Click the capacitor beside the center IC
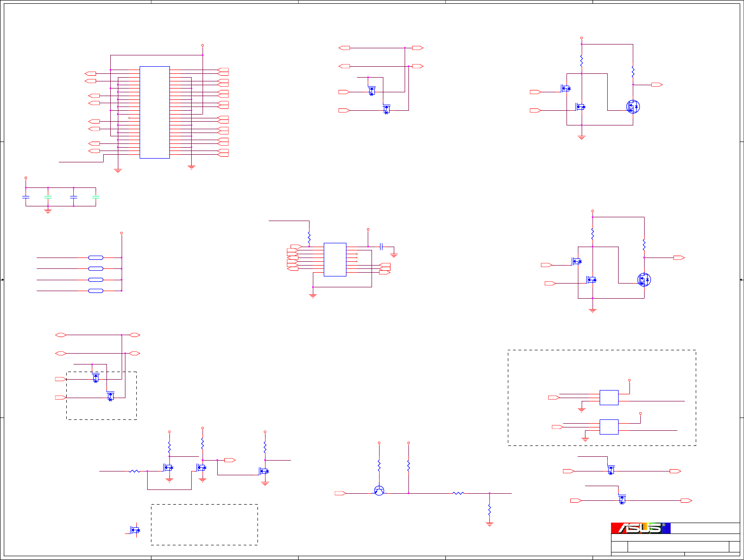The image size is (744, 560). pos(381,247)
